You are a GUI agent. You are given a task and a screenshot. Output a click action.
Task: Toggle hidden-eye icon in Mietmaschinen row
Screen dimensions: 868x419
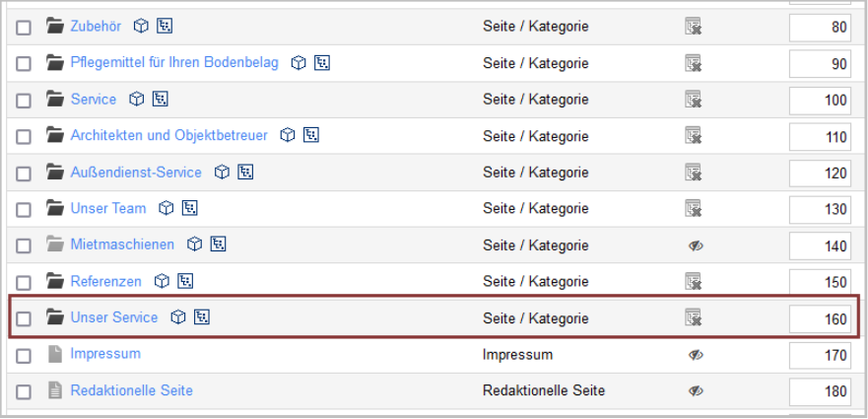coord(696,244)
